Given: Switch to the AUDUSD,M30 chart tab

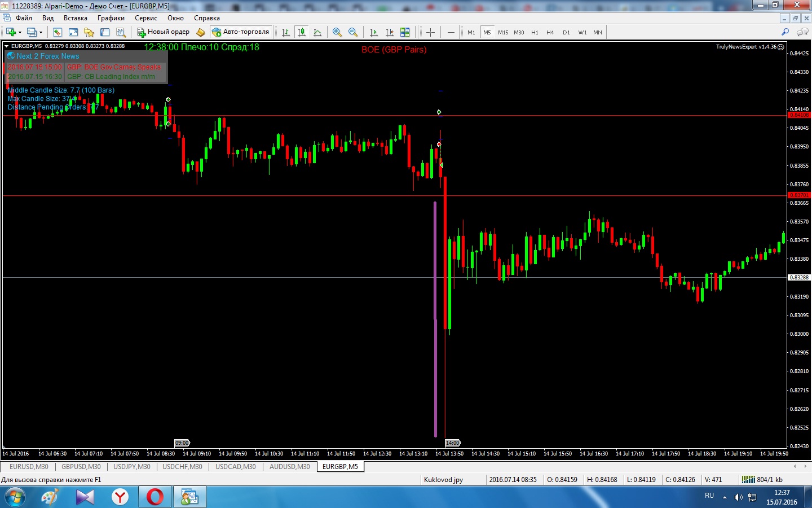Looking at the screenshot, I should point(290,467).
